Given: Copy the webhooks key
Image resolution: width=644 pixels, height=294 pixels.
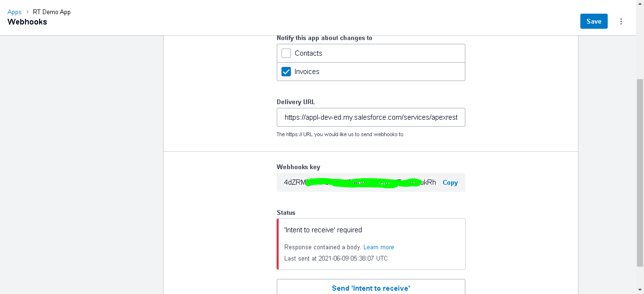Looking at the screenshot, I should [x=450, y=183].
